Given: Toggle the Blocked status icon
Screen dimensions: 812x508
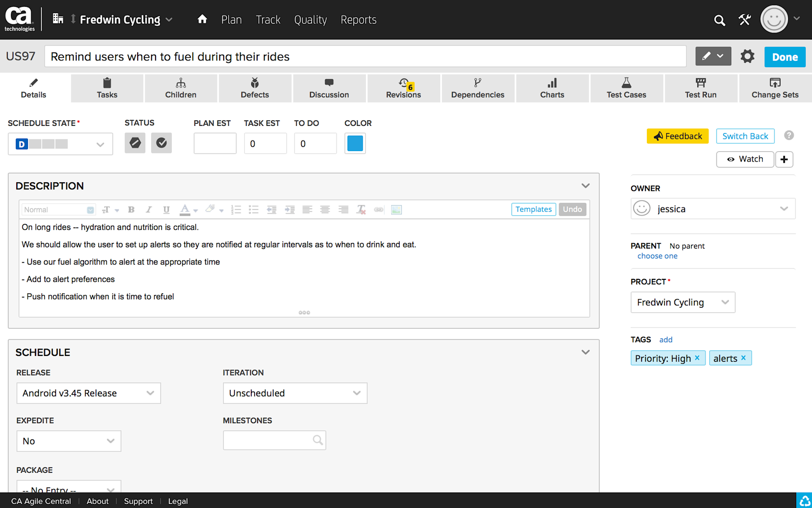Looking at the screenshot, I should point(135,143).
